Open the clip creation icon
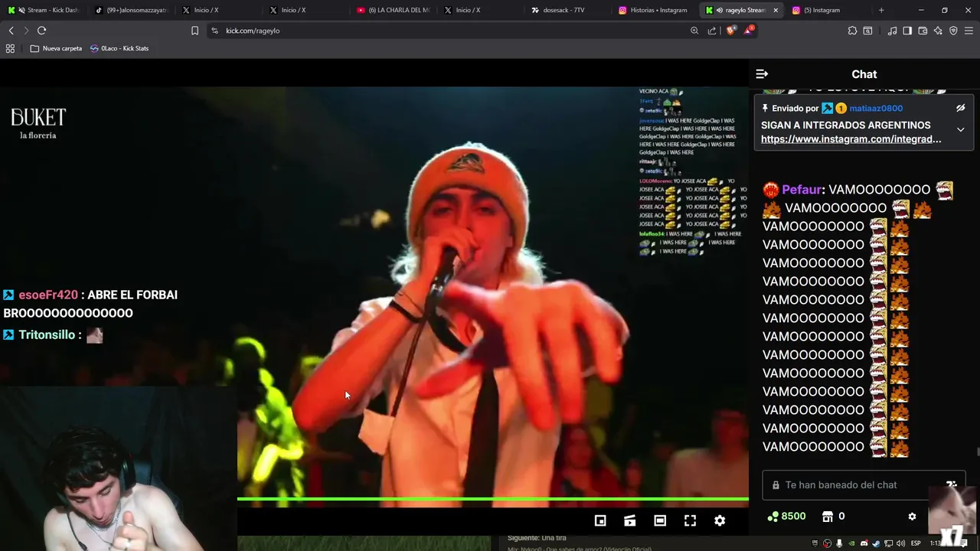 click(630, 520)
